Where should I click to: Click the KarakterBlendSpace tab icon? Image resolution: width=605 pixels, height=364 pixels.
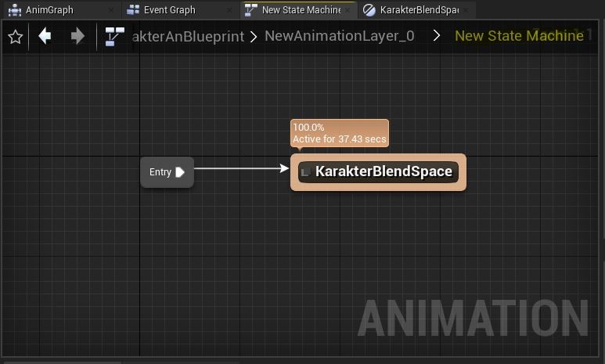click(369, 10)
